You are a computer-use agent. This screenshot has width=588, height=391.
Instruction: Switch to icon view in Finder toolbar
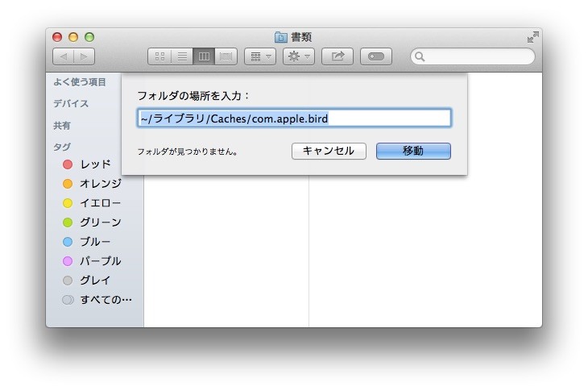point(159,56)
